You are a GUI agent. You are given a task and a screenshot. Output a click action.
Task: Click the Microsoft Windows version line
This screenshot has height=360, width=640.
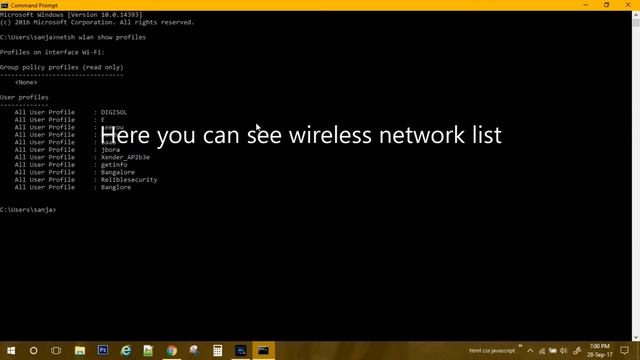(71, 15)
